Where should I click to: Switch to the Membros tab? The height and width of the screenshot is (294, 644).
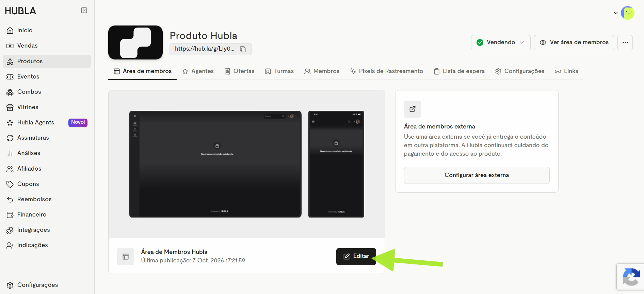322,71
